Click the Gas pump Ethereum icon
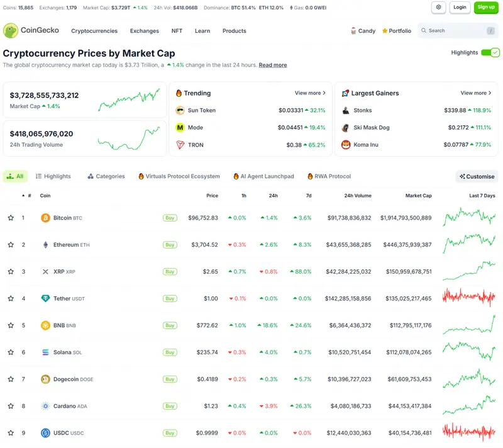Image resolution: width=503 pixels, height=448 pixels. tap(291, 8)
